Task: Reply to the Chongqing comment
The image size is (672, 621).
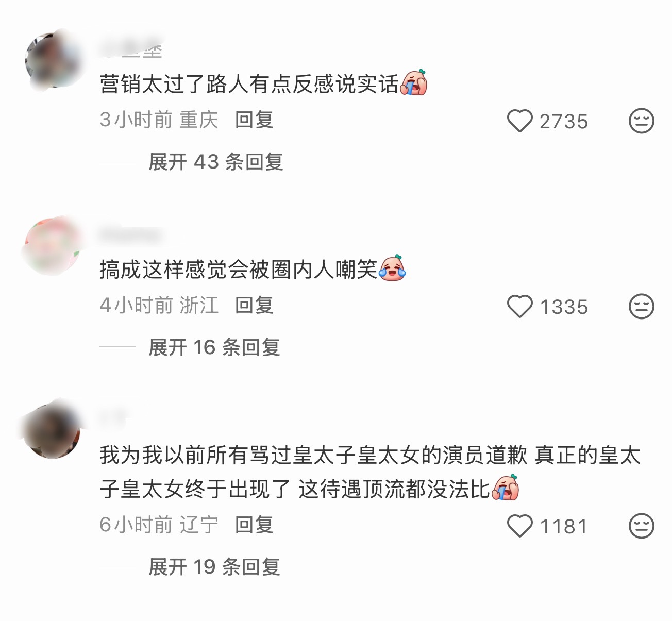Action: tap(254, 120)
